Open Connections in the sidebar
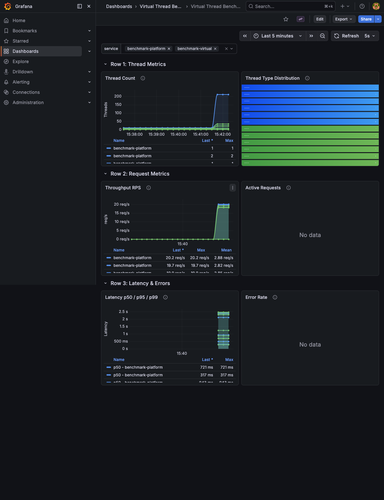384x500 pixels. click(x=26, y=92)
